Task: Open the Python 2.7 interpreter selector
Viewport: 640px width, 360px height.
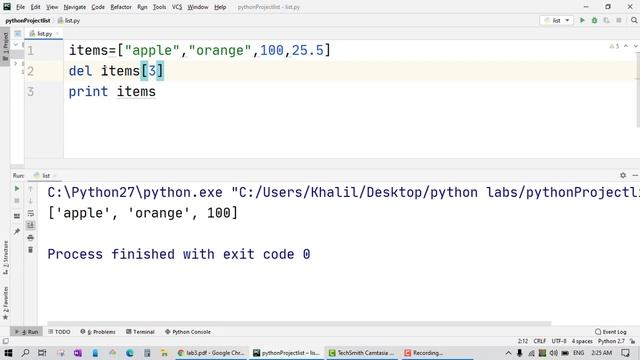Action: tap(611, 341)
